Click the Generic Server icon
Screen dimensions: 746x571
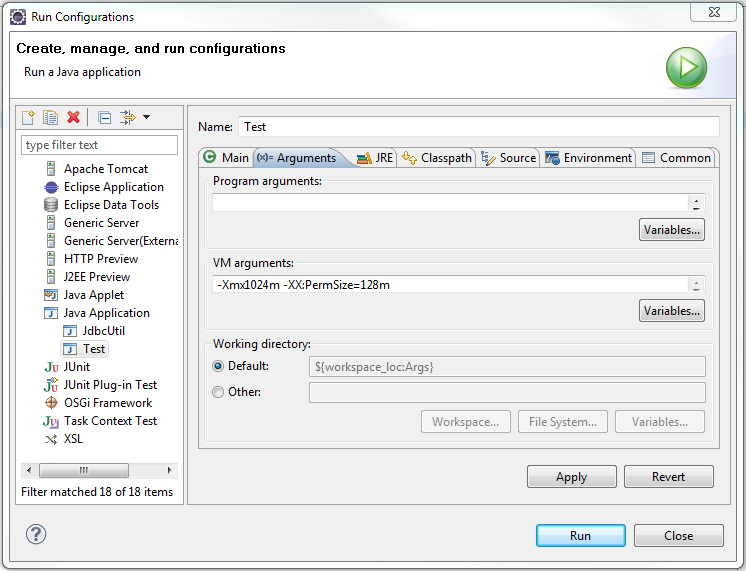[x=51, y=223]
